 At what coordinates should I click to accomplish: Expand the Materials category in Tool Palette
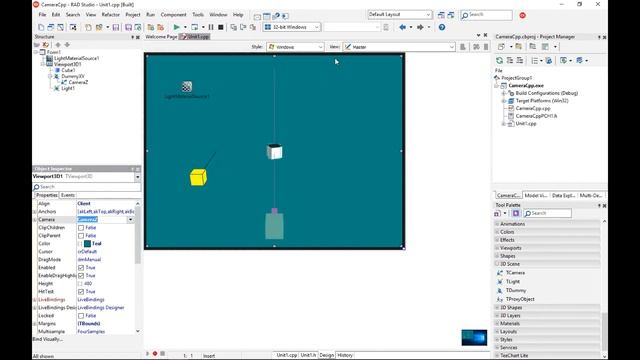[497, 324]
